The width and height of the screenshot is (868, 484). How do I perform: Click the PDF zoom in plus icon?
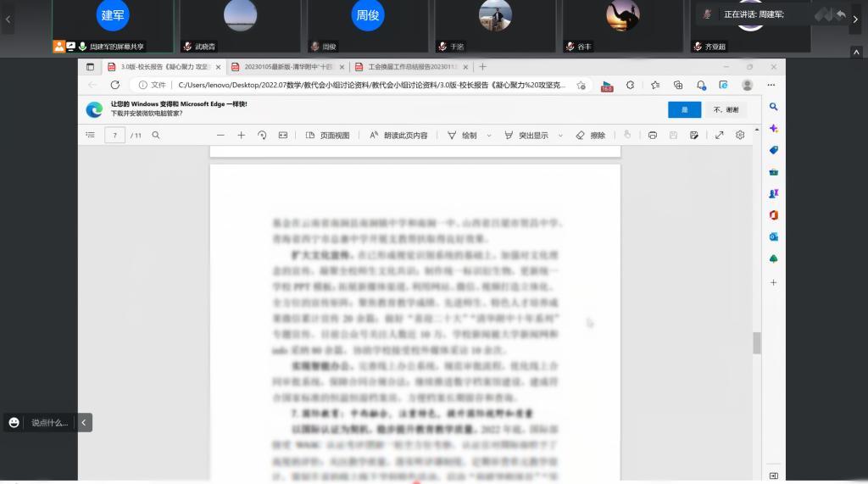click(241, 135)
